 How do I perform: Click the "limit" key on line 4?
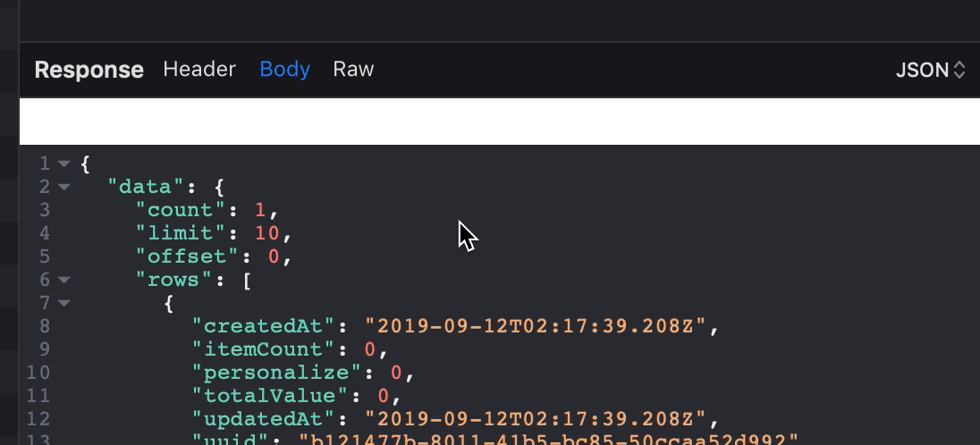[180, 233]
